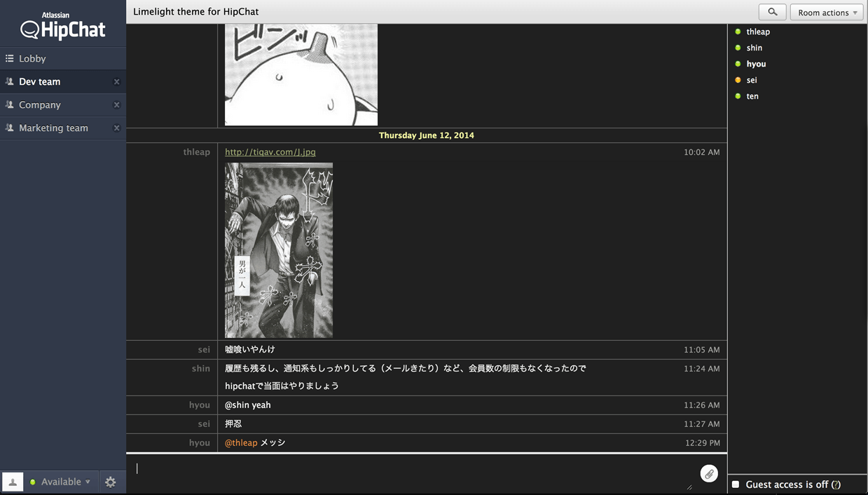The height and width of the screenshot is (495, 868).
Task: Click the paperclip attachment icon
Action: click(x=709, y=473)
